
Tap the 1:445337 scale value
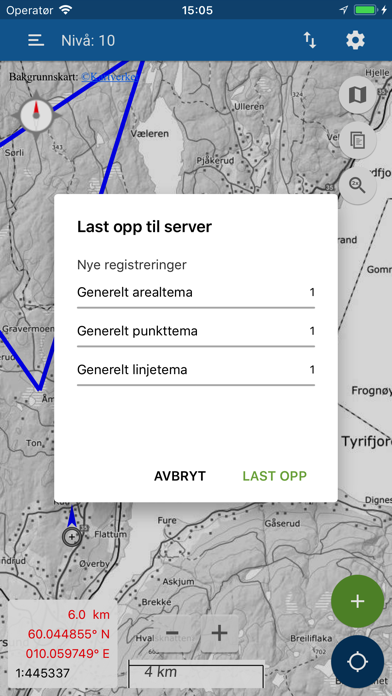[43, 673]
